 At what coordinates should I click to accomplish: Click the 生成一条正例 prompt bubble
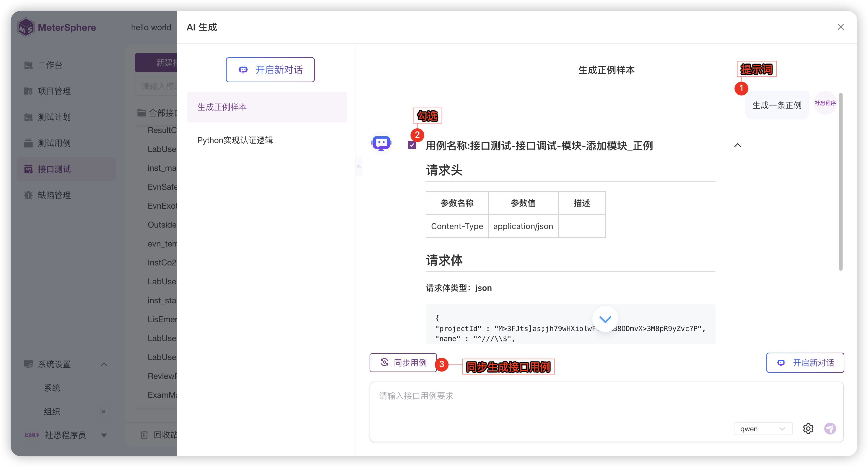(x=777, y=105)
